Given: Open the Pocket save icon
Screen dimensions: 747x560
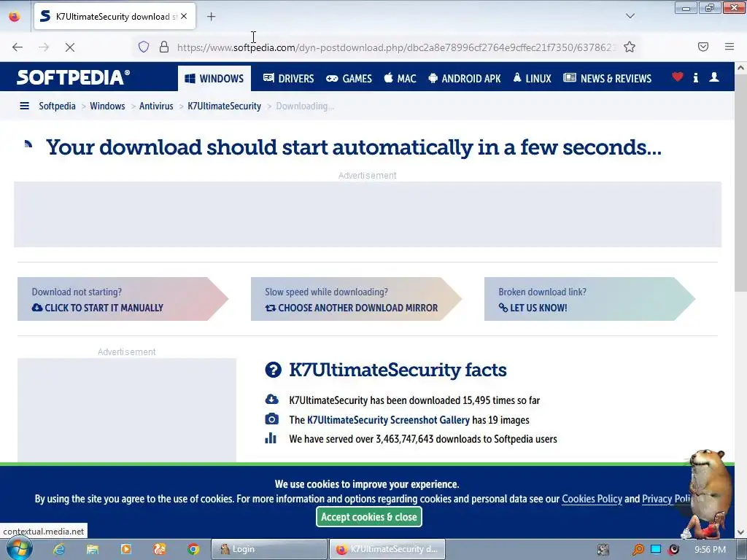Looking at the screenshot, I should click(703, 47).
